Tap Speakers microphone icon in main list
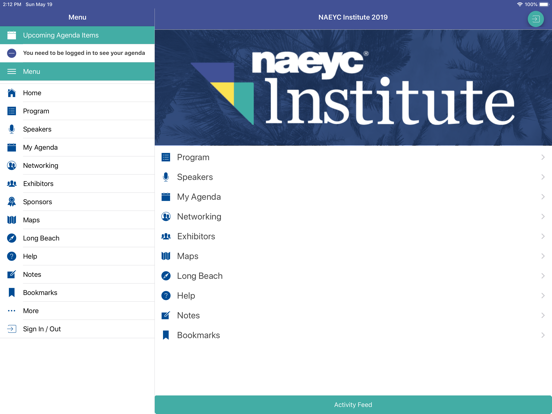 (166, 177)
